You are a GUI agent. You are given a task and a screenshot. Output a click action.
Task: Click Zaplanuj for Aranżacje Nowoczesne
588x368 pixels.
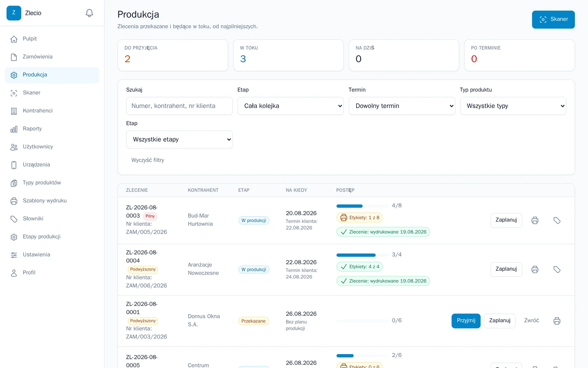point(506,270)
